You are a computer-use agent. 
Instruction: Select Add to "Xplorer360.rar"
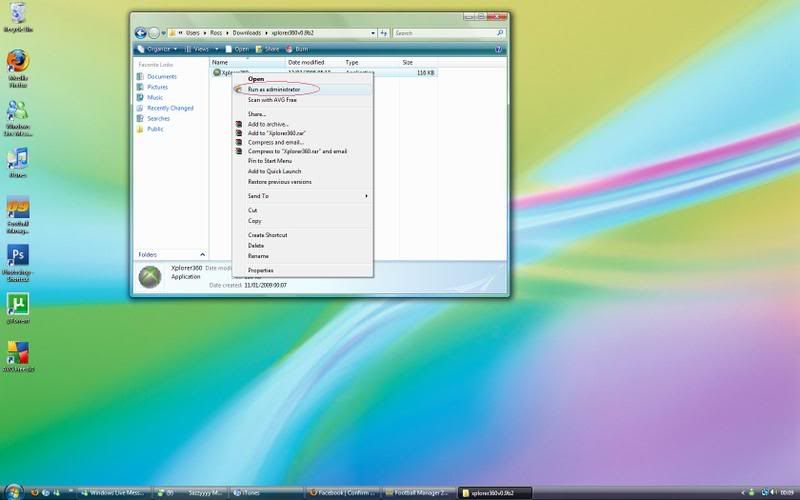[303, 133]
